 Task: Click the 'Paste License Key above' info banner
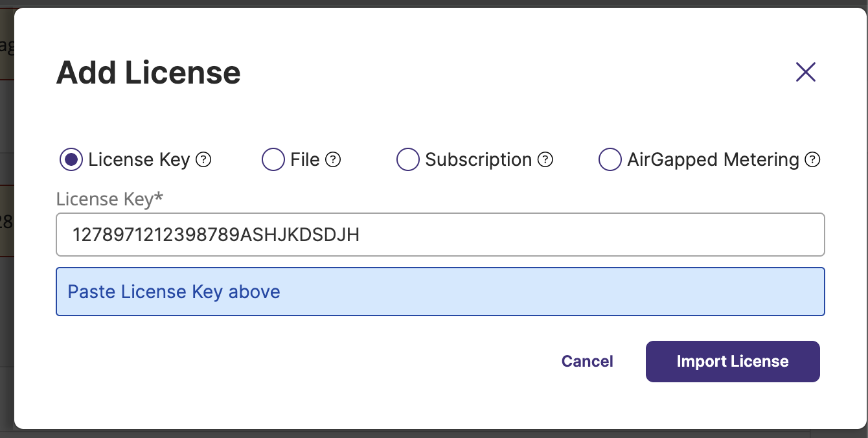(440, 292)
